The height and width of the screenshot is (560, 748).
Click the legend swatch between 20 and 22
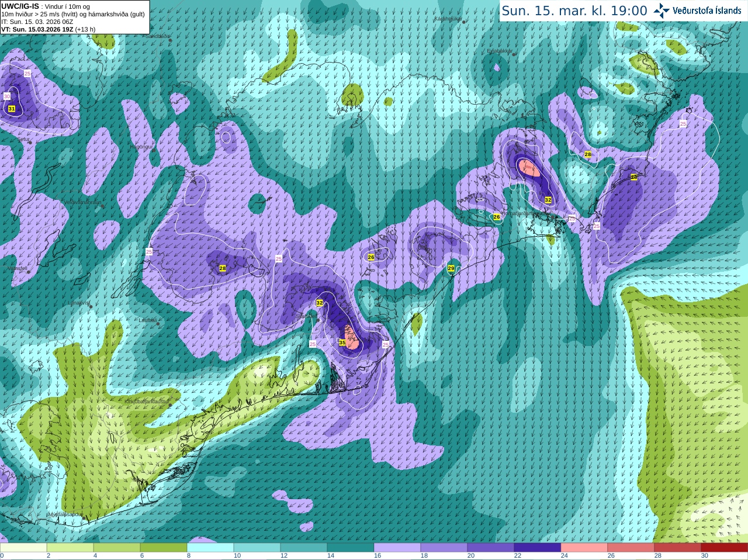tap(491, 548)
